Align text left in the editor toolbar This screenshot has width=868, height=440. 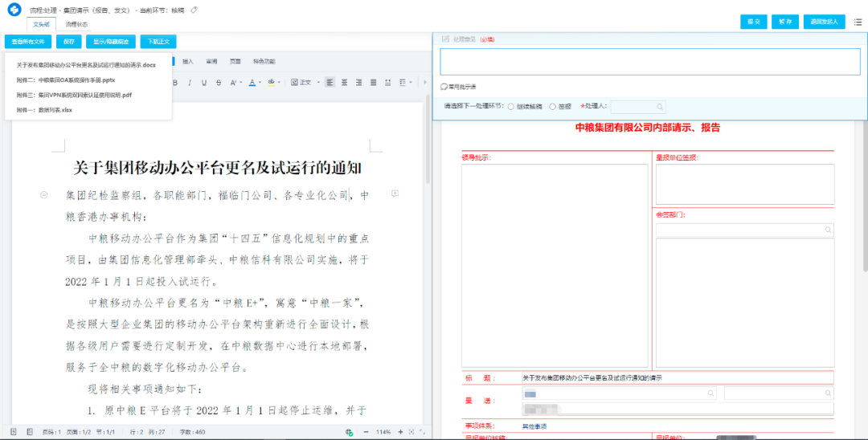(330, 83)
